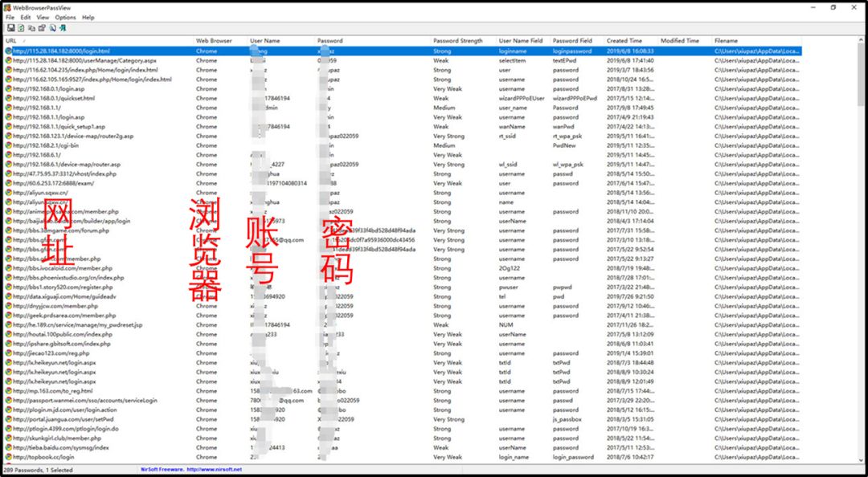The image size is (868, 477).
Task: Open the Help menu
Action: click(88, 17)
